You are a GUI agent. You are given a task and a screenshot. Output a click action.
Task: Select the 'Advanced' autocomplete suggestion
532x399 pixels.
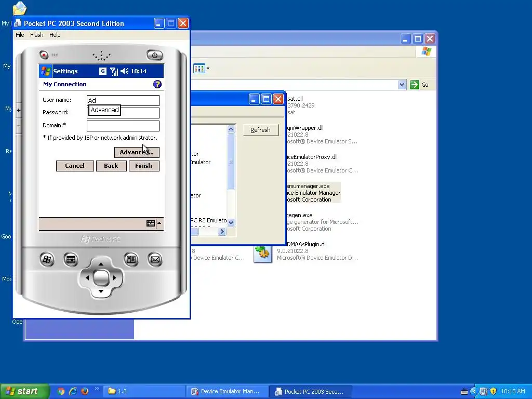click(104, 110)
